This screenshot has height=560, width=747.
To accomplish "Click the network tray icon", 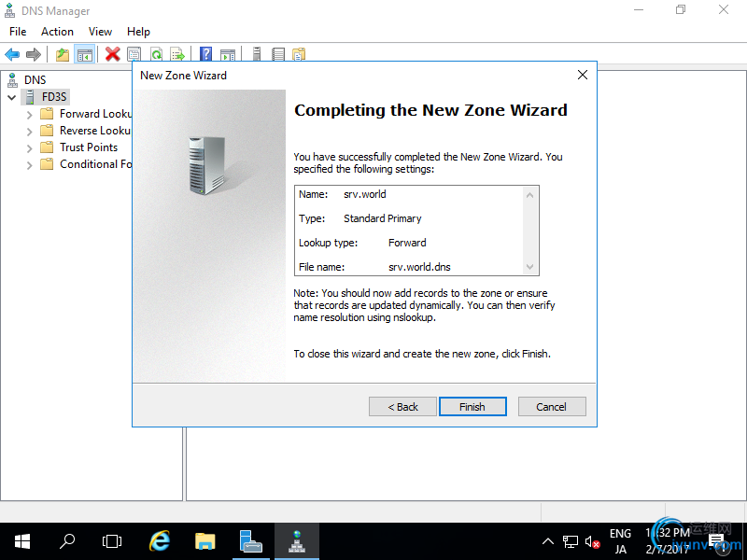I will pyautogui.click(x=571, y=542).
